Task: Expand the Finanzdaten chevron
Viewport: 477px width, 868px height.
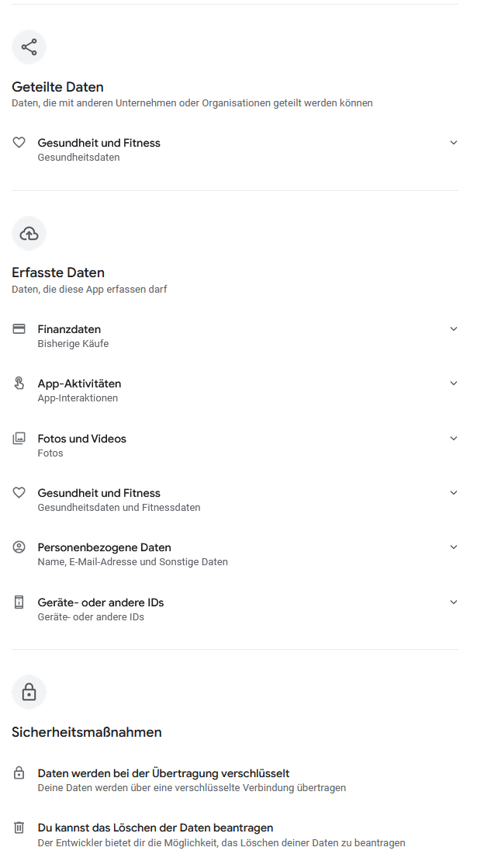Action: coord(454,329)
